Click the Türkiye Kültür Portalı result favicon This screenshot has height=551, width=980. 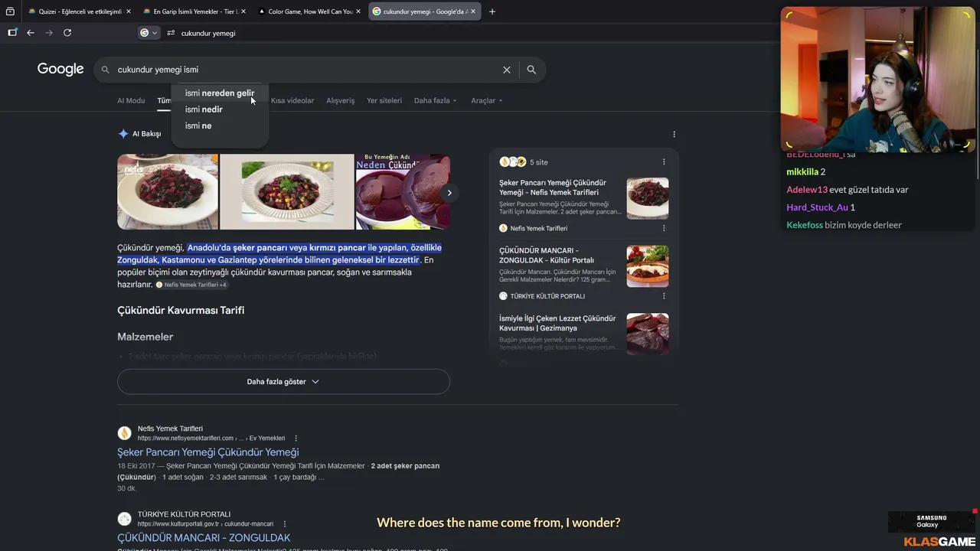[124, 519]
